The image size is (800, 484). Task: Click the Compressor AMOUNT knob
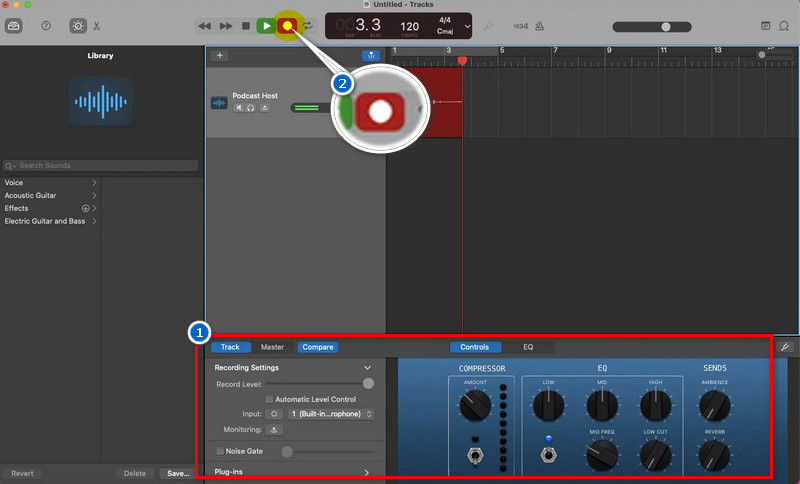475,405
